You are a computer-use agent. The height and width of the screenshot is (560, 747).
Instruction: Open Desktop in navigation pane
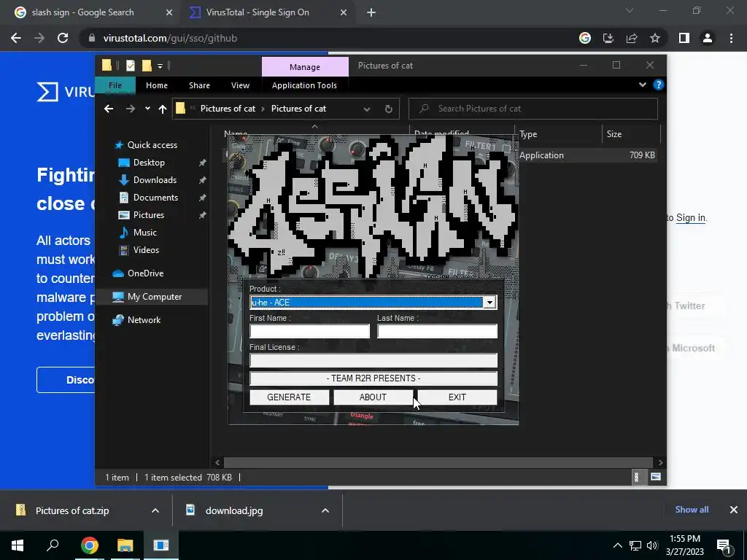149,163
